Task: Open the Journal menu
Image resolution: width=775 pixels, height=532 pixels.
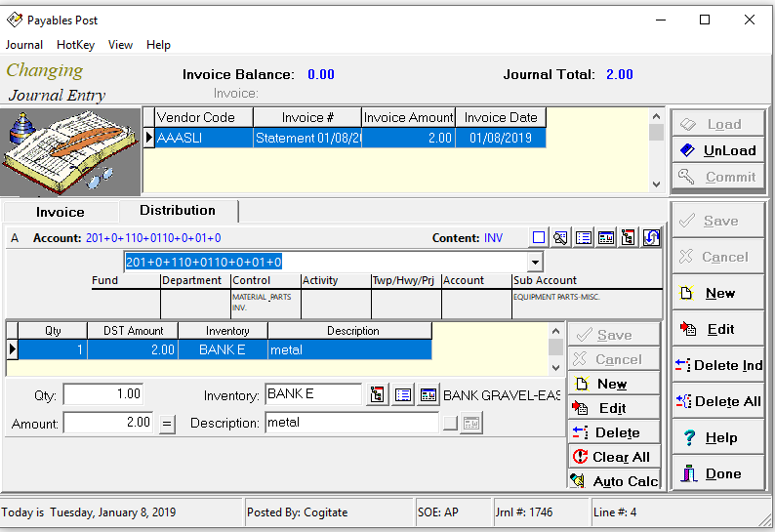Action: pos(23,45)
